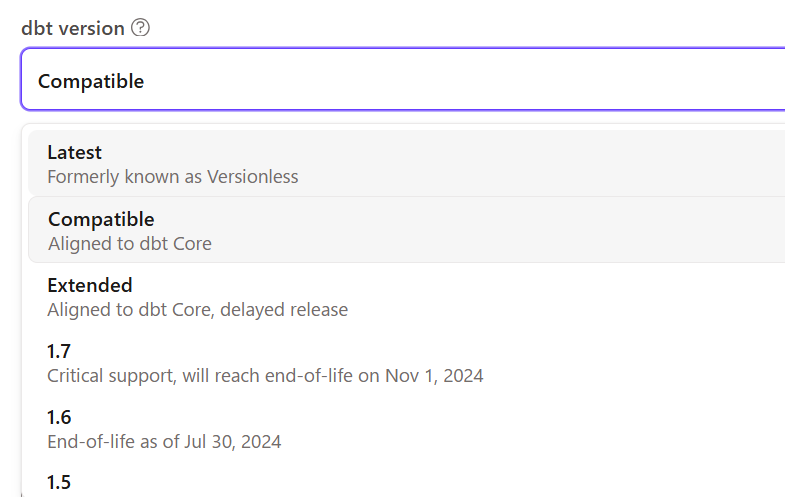Select the Latest version option

point(407,163)
